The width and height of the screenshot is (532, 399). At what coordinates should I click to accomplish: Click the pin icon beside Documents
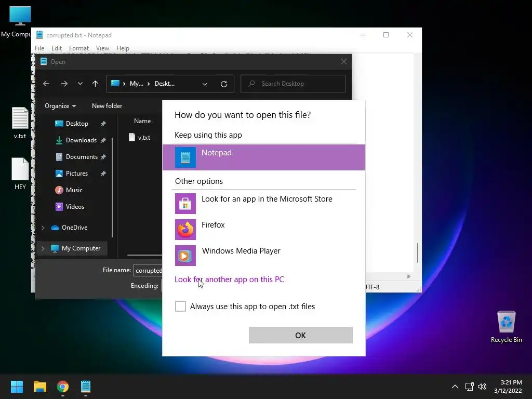103,157
